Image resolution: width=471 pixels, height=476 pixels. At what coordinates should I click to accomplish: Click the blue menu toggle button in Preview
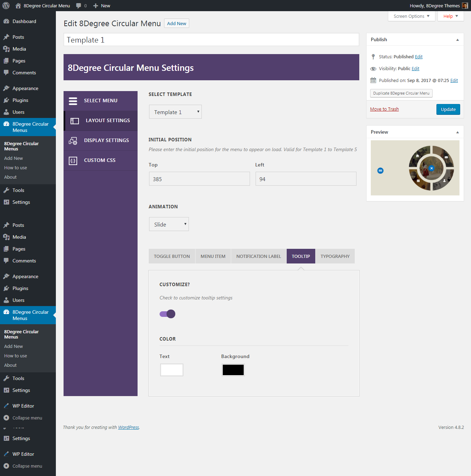[381, 171]
